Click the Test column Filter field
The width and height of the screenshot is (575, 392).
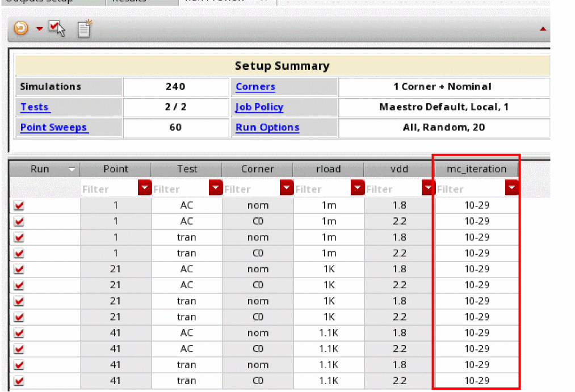coord(181,189)
